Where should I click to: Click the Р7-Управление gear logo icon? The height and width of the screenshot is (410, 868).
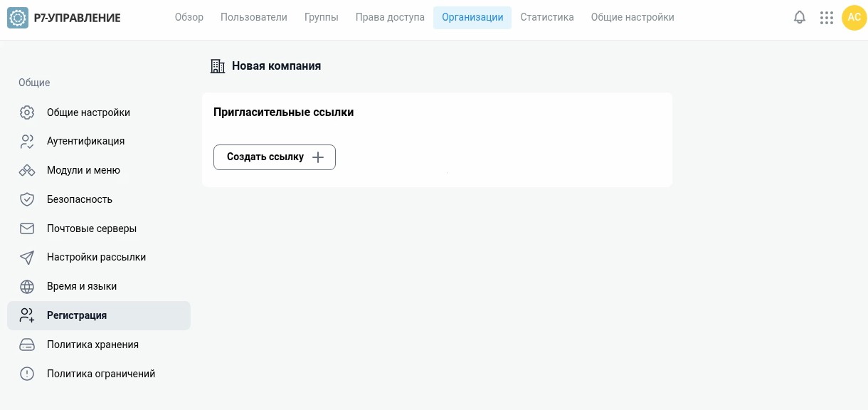(x=18, y=18)
